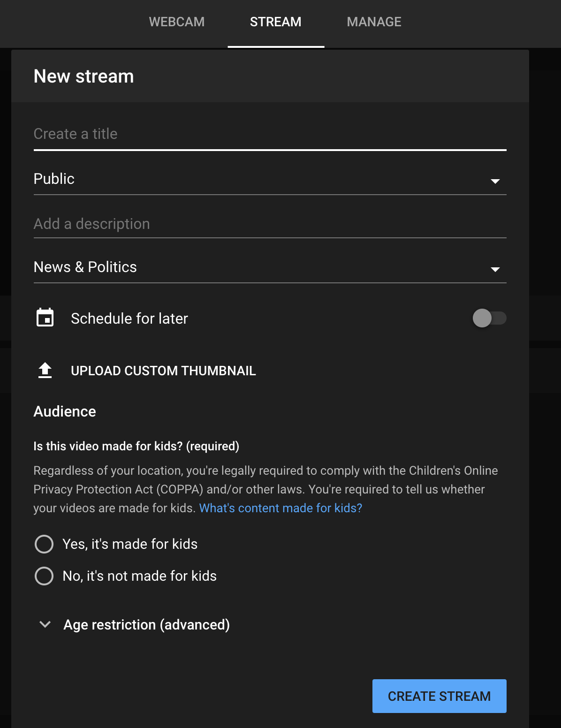Screen dimensions: 561x728
Task: Open "What's content made for kids?" link
Action: 280,508
